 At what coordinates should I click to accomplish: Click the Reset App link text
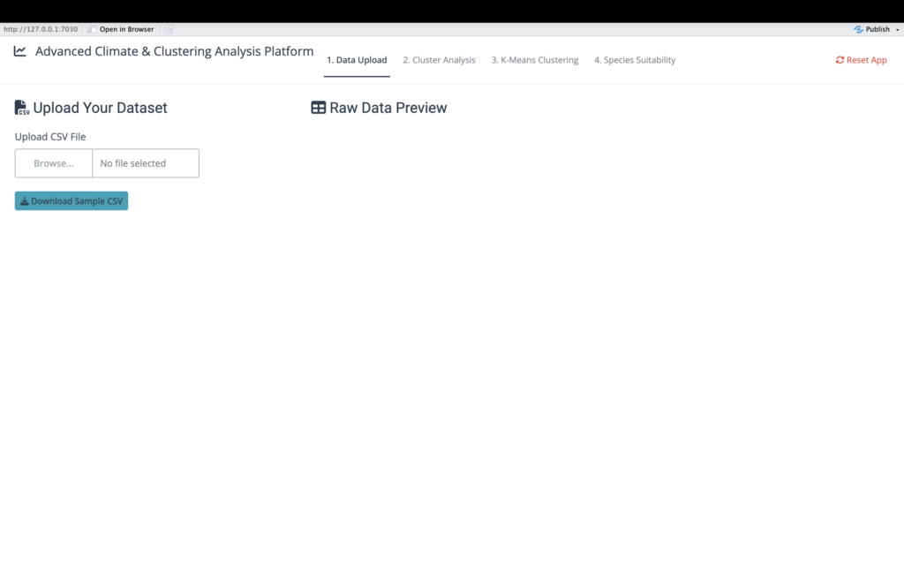[x=866, y=60]
